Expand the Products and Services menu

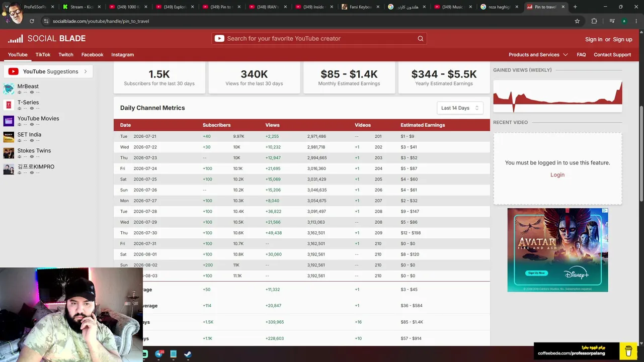[538, 55]
